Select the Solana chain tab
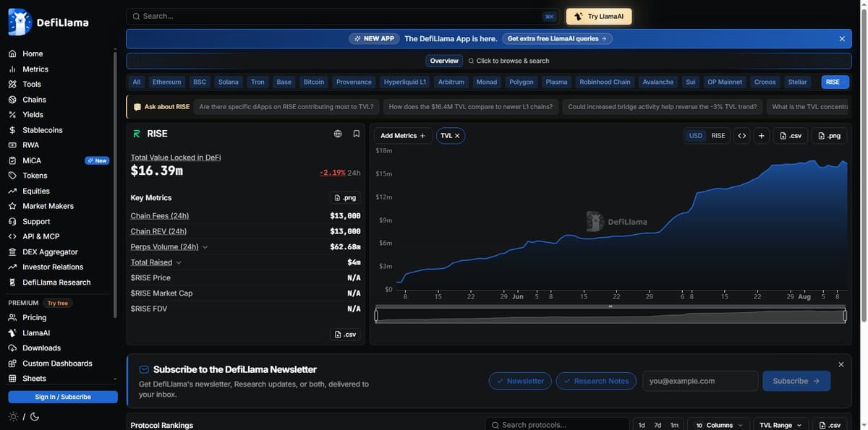 point(229,82)
